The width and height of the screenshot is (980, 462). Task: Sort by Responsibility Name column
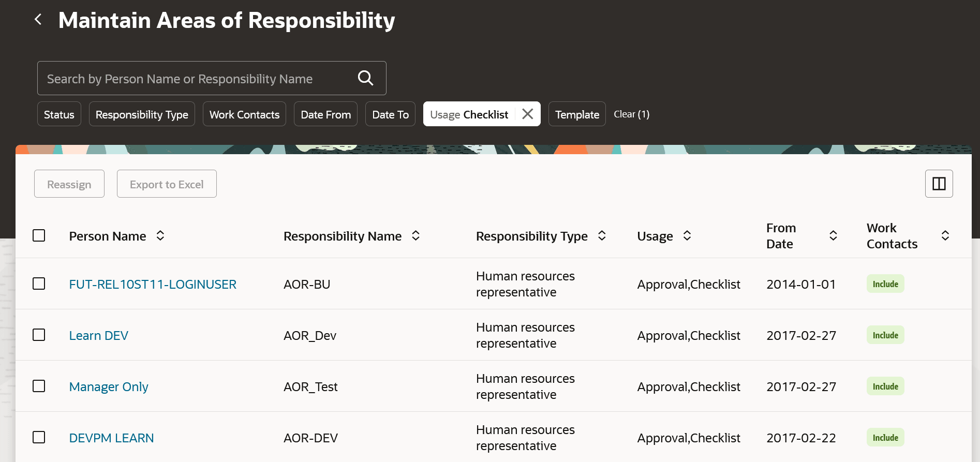[x=415, y=236]
